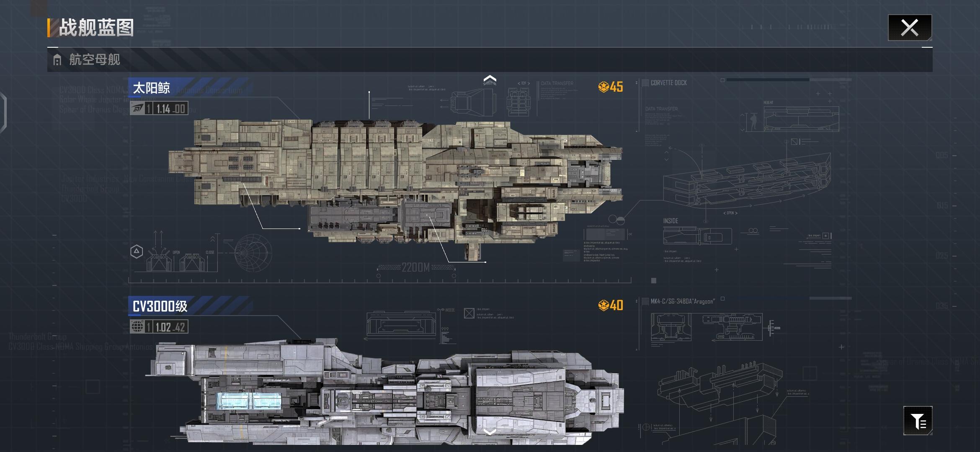Image resolution: width=980 pixels, height=452 pixels.
Task: Click the hexagon triangle icon near launch diagram
Action: pos(137,252)
